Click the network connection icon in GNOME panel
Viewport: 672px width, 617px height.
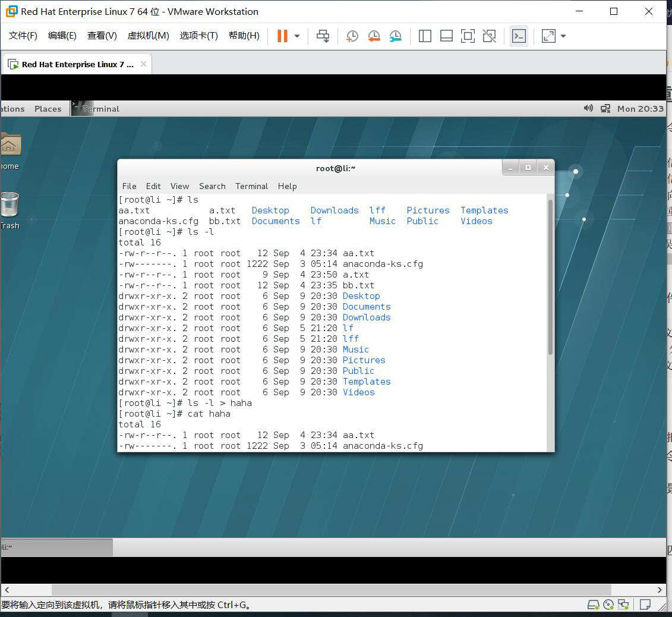(x=605, y=109)
